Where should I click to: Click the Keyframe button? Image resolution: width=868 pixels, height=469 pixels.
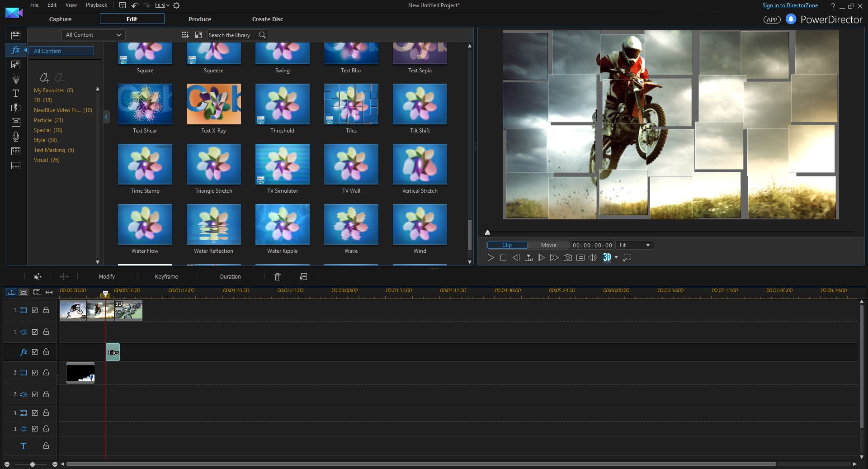click(x=166, y=276)
